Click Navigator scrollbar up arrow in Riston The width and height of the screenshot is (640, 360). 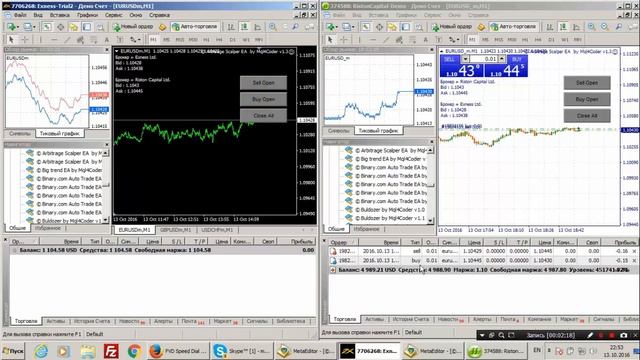(x=430, y=151)
